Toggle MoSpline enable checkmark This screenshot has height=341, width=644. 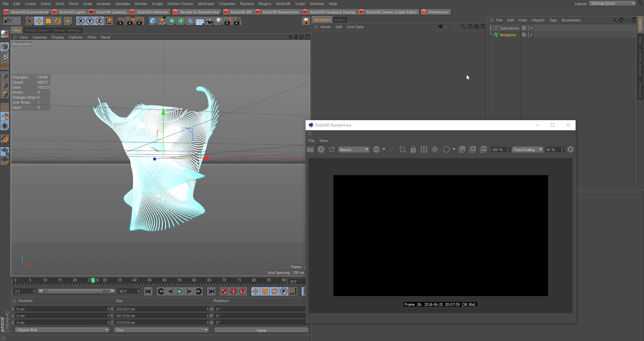click(x=532, y=35)
